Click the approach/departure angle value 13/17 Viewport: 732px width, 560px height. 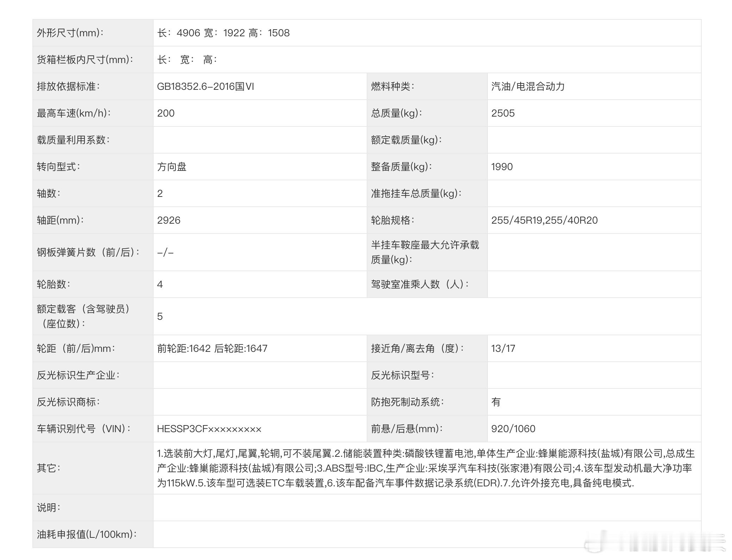(503, 349)
